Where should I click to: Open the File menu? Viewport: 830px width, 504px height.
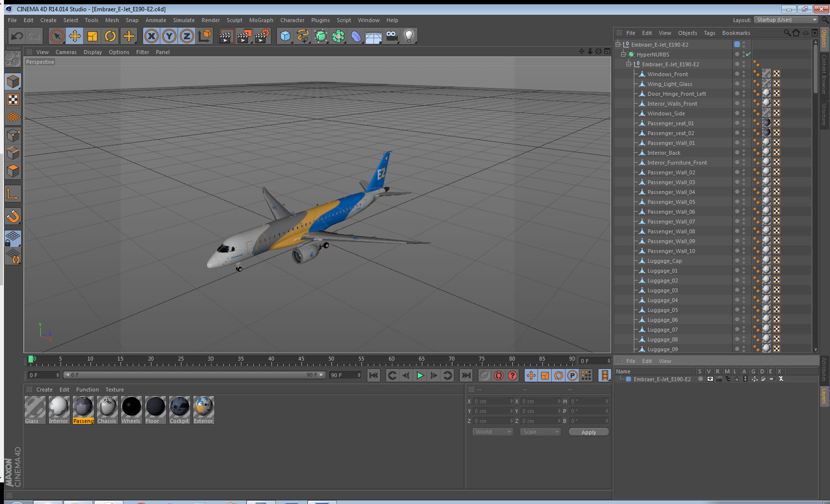point(12,20)
